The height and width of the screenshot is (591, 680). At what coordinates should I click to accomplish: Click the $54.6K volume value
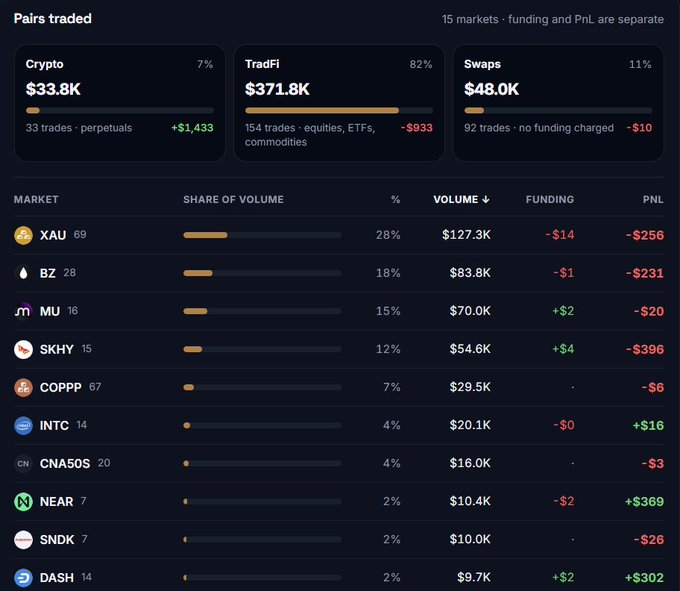(470, 349)
